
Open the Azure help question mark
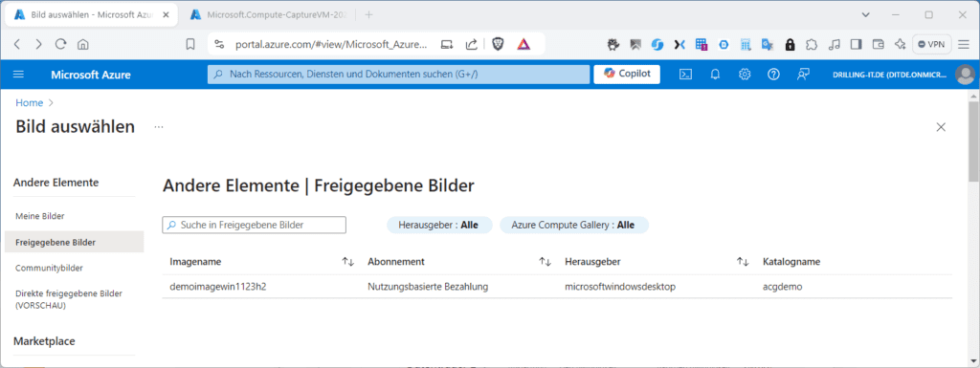click(773, 75)
